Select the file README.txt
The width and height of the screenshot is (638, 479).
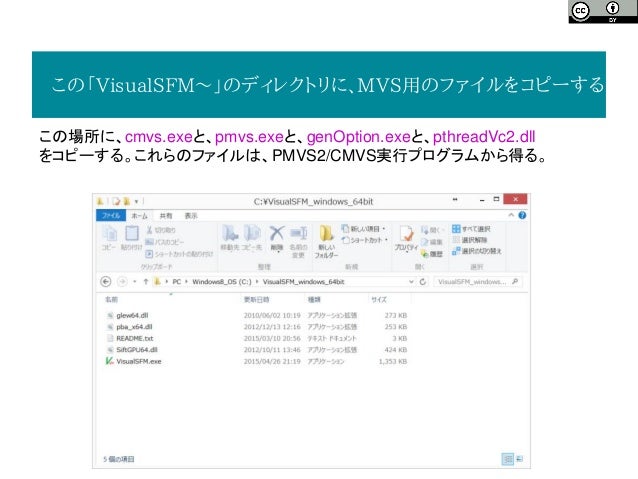(x=135, y=338)
